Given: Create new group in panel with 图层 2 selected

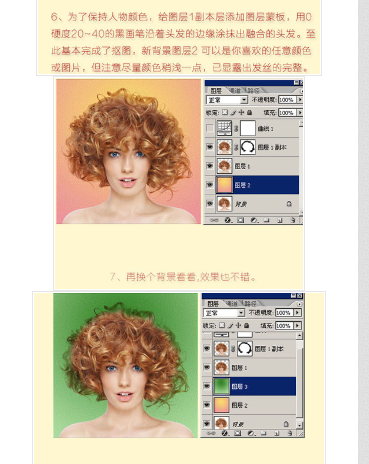Looking at the screenshot, I should pyautogui.click(x=266, y=220).
